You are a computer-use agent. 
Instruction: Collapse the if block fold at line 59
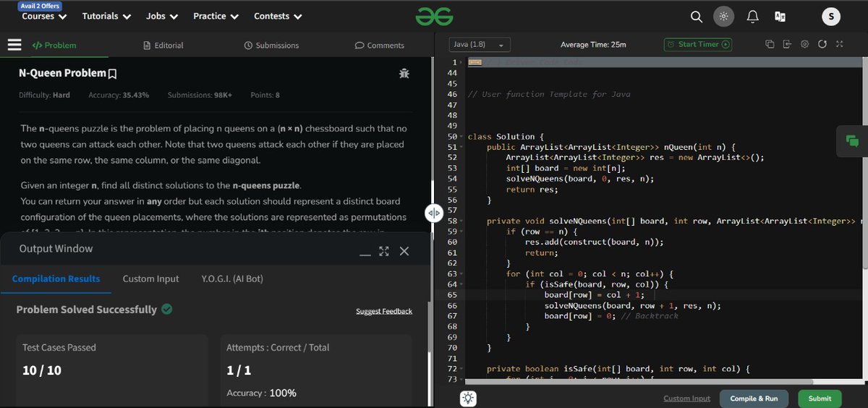point(461,231)
